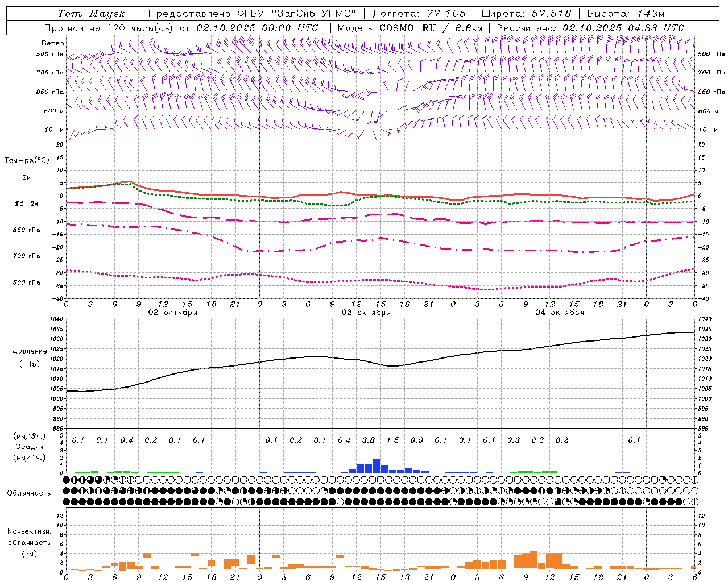Click the 0.9 precipitation total value
Screen dimensions: 728x582
click(x=417, y=440)
